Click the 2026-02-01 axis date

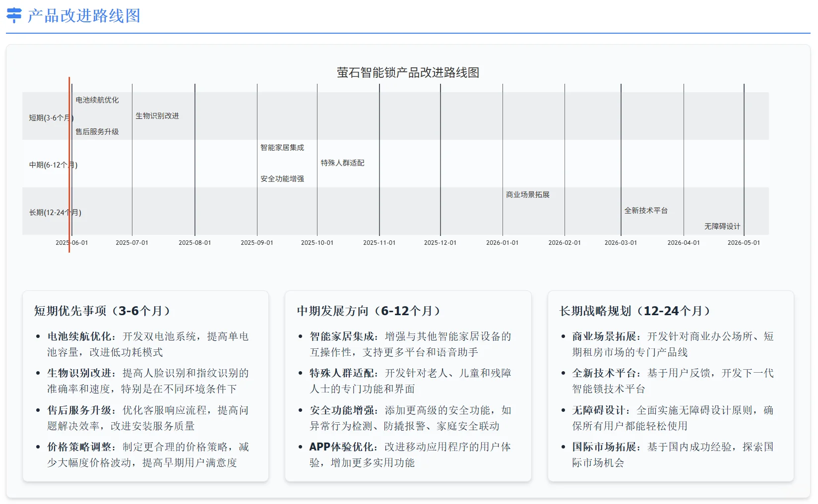[x=565, y=243]
